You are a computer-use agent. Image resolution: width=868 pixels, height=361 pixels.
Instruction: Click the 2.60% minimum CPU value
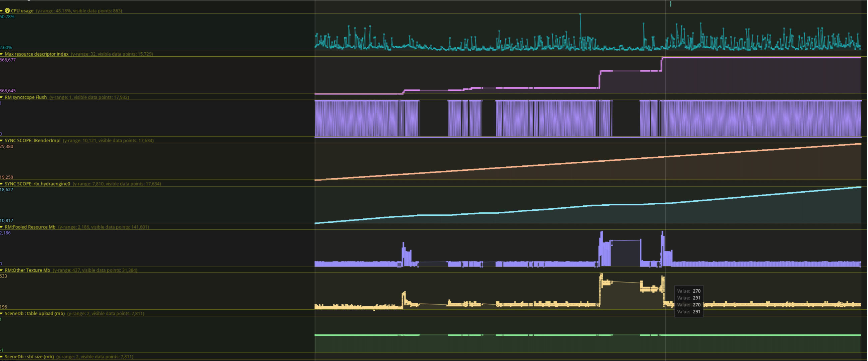[x=6, y=48]
